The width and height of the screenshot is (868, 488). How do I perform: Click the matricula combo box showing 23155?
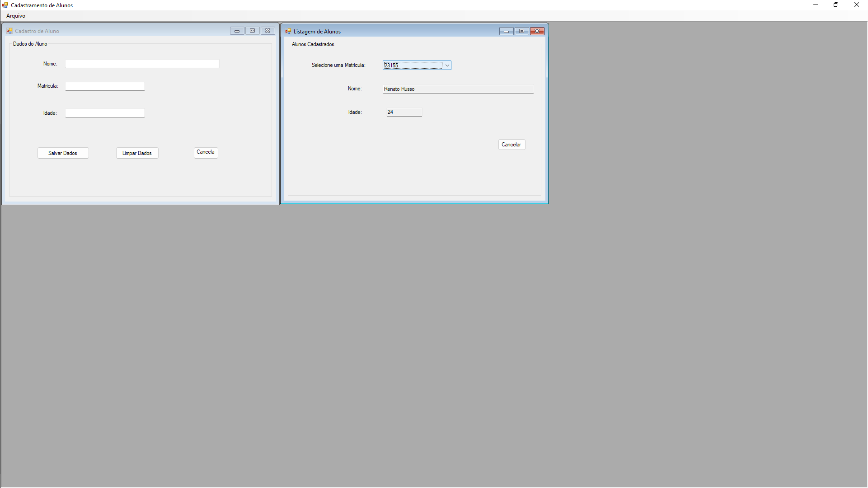click(x=412, y=66)
